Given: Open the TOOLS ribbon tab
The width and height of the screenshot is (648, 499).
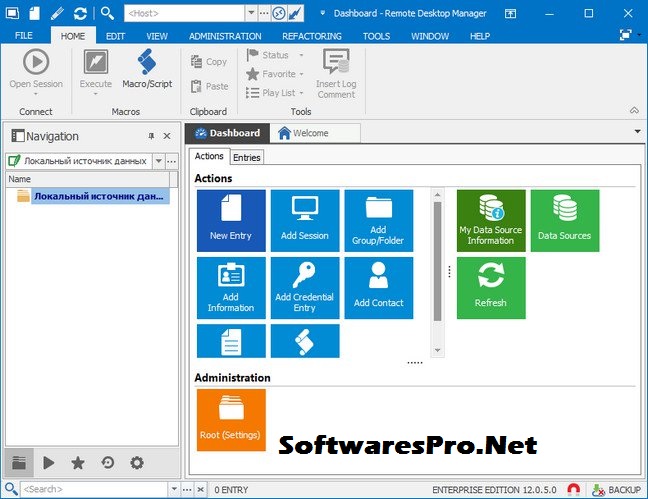Looking at the screenshot, I should tap(376, 36).
